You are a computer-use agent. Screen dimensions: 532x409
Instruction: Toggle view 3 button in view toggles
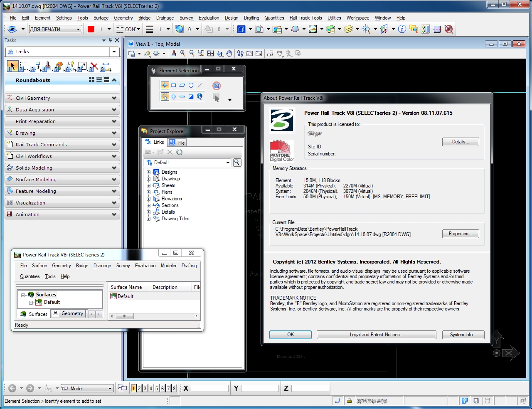(145, 388)
